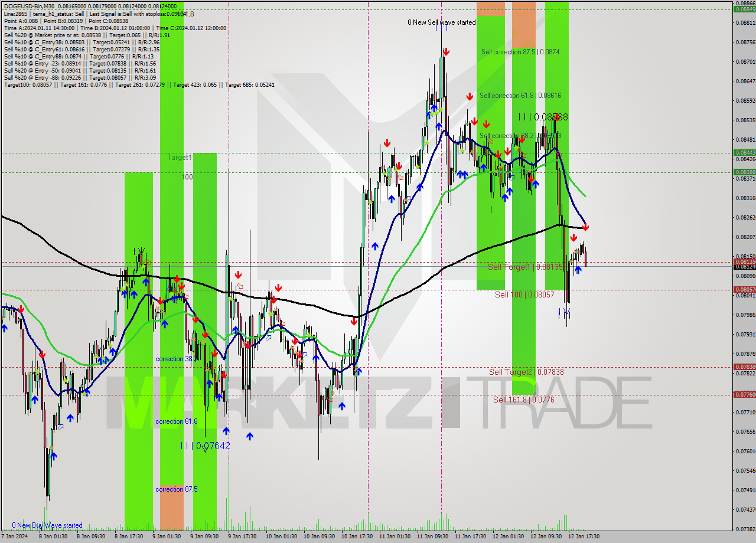Click the 0.08262 price scale value
The height and width of the screenshot is (543, 756).
point(745,217)
